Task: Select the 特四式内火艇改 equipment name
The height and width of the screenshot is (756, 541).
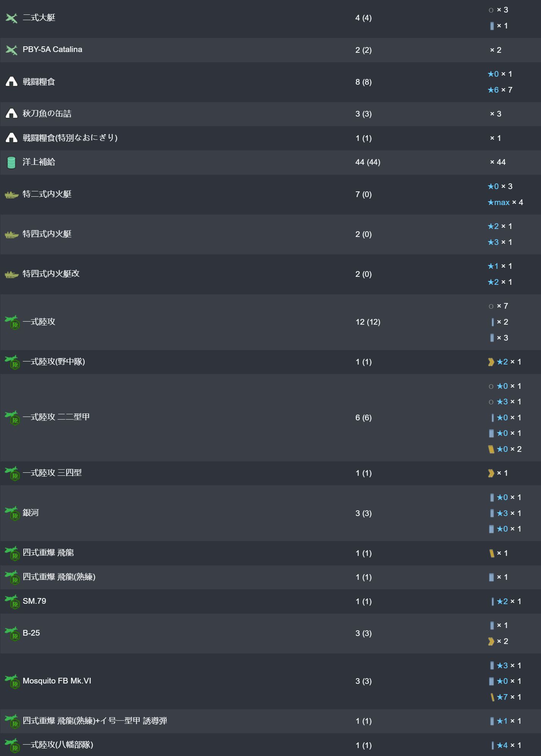Action: tap(51, 274)
